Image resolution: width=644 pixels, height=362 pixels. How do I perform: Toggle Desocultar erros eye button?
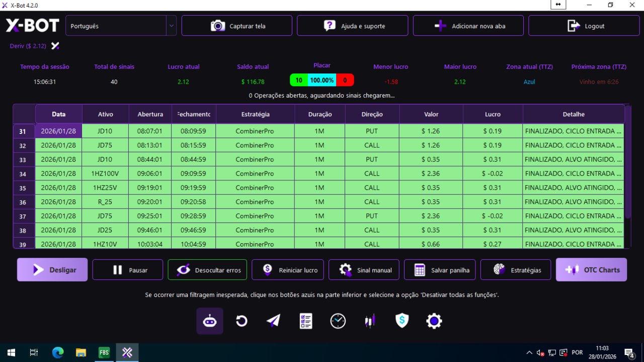(x=207, y=270)
